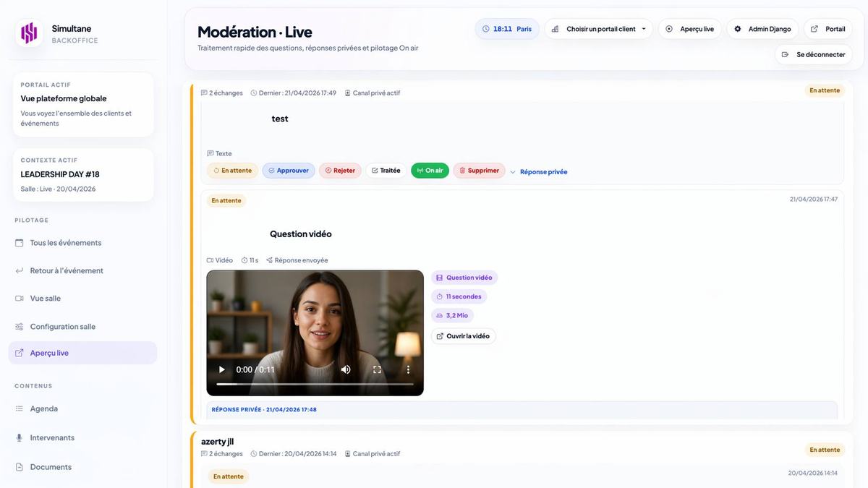Open the Portail external link
Image resolution: width=868 pixels, height=488 pixels.
(x=828, y=29)
